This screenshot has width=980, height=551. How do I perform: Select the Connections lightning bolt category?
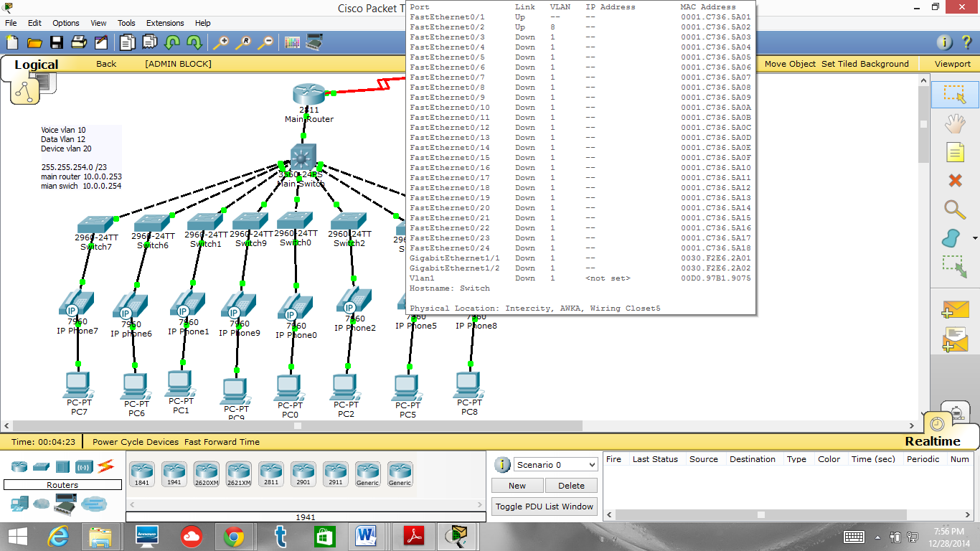[106, 466]
